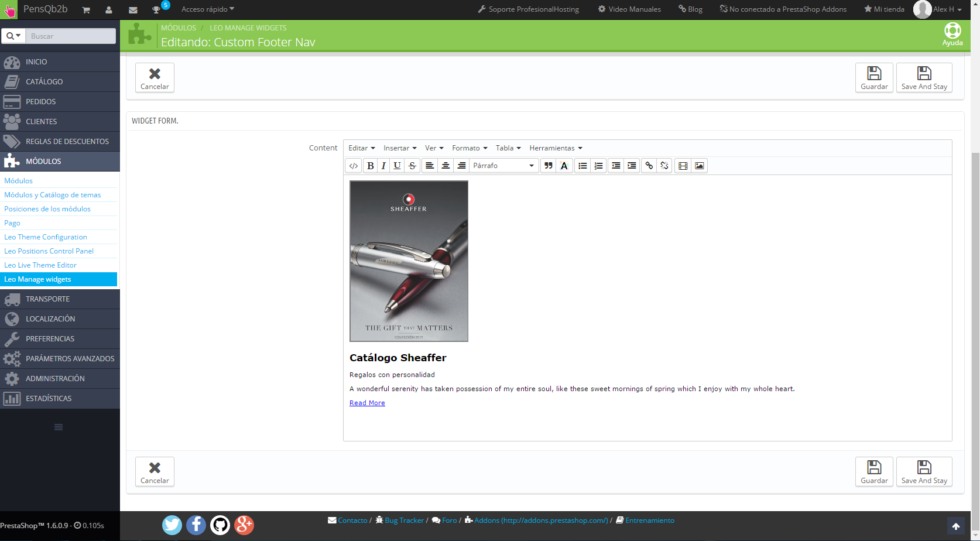
Task: Insert a video with the media icon
Action: [683, 166]
